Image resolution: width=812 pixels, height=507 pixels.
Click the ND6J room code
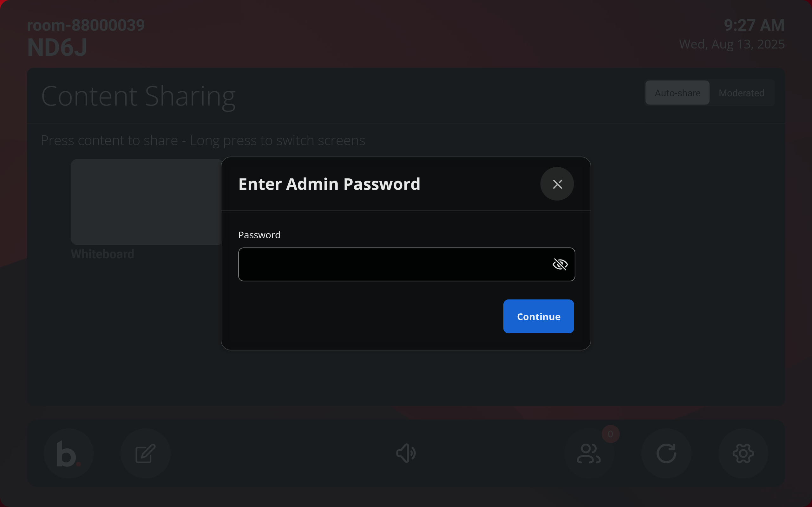[57, 47]
